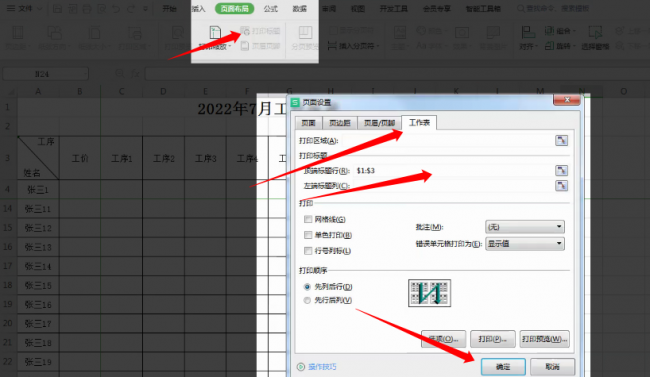Click the WPS logo in dialog title bar
Image resolution: width=650 pixels, height=377 pixels.
295,102
